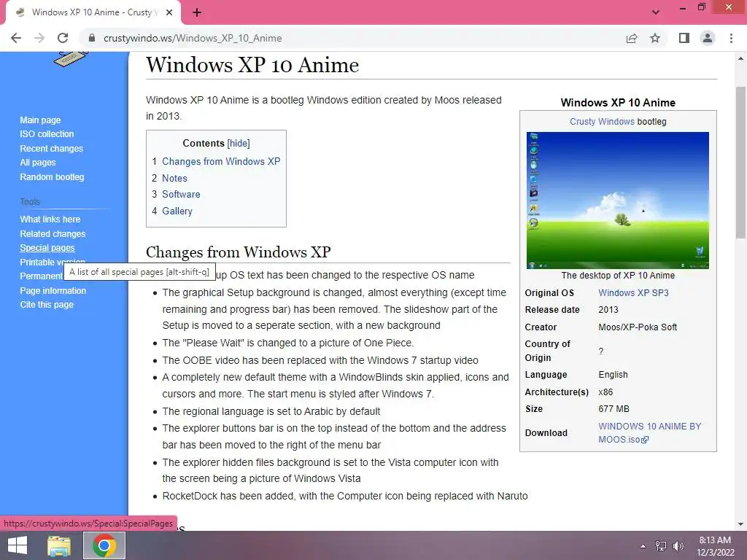
Task: Click the '677 MB' size value
Action: coord(614,409)
